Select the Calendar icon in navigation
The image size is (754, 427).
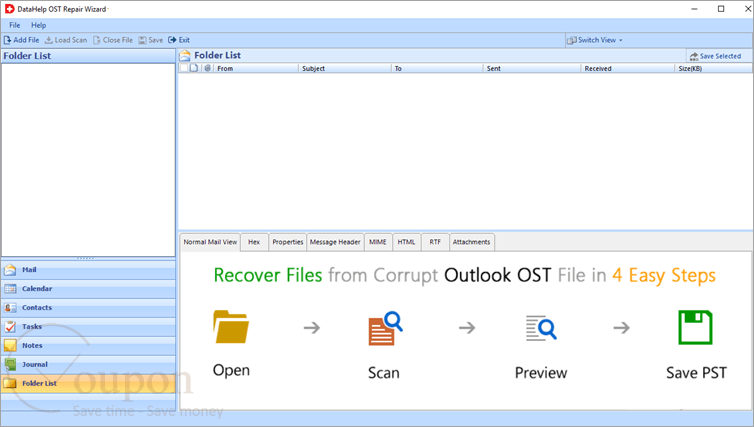pos(10,289)
